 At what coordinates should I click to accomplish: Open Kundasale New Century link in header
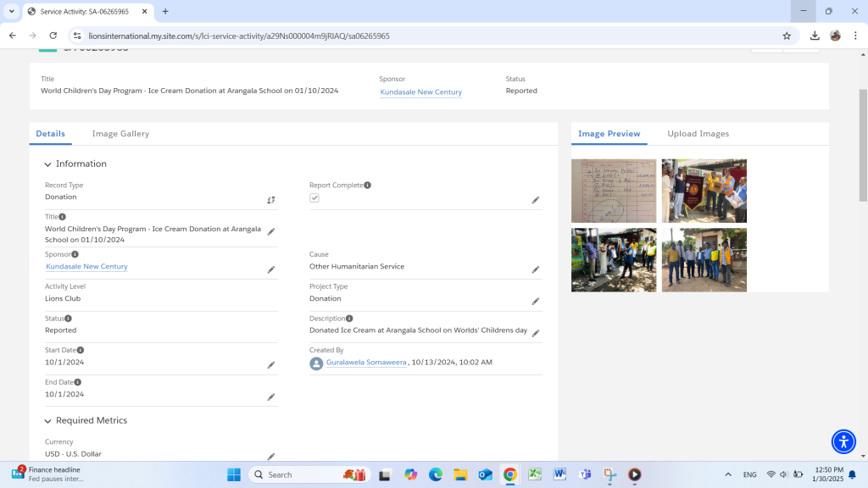click(x=420, y=92)
